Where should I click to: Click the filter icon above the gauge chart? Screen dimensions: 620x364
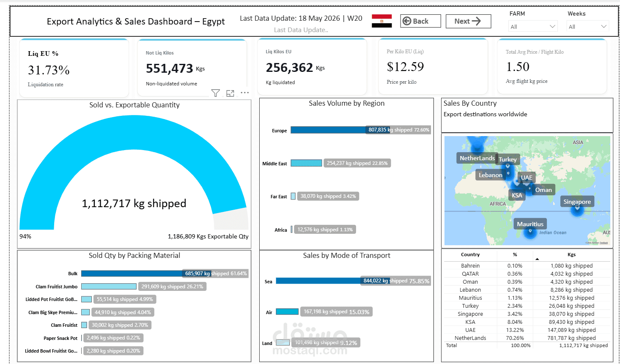pos(215,93)
